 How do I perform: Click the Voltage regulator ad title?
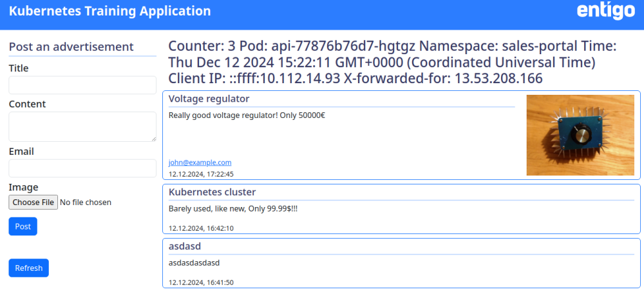click(x=209, y=99)
